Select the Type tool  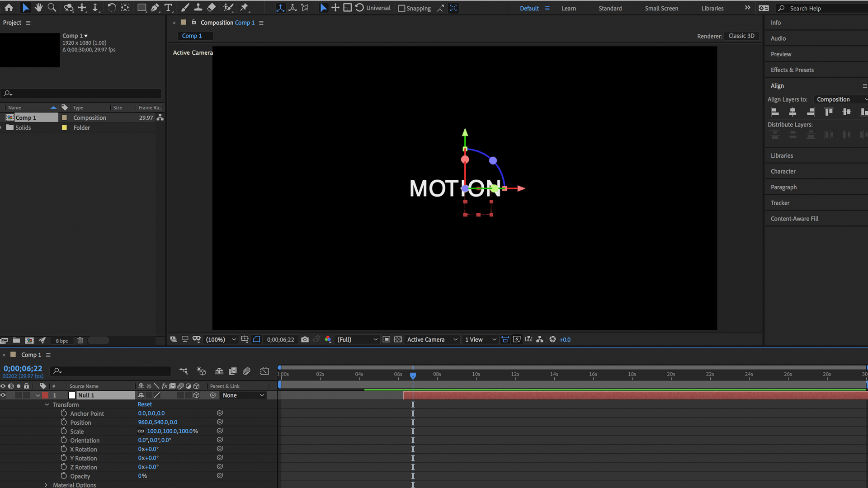coord(168,8)
